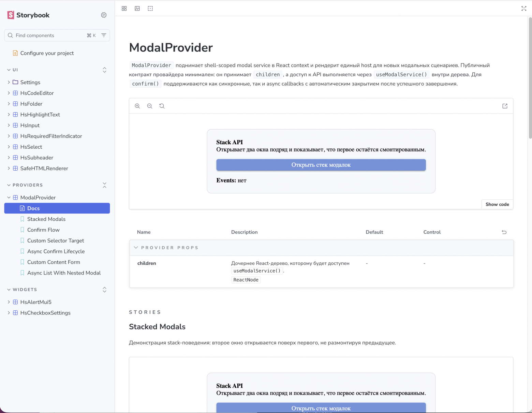Click the Show code button

pos(497,204)
